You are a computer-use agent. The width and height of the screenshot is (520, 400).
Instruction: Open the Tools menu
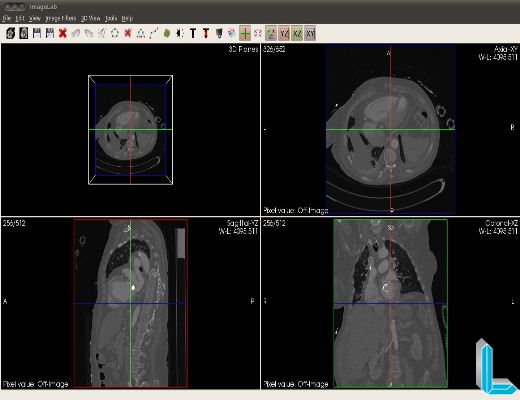111,18
